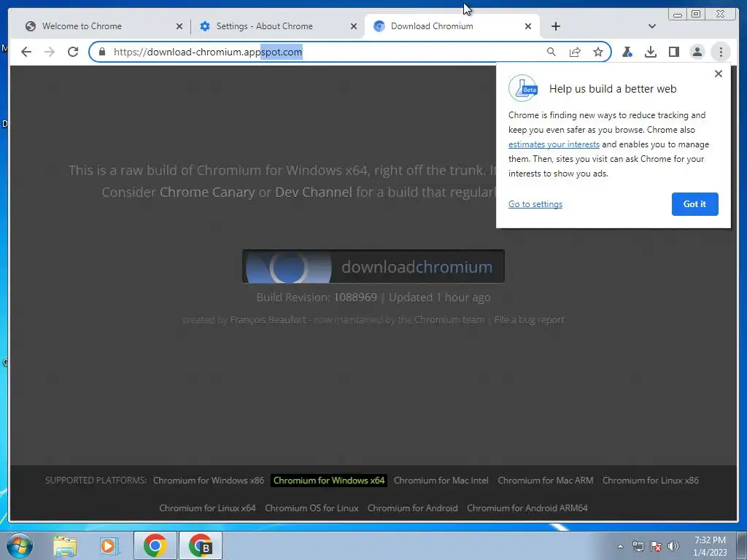Launch Windows Media Player from taskbar

(108, 546)
